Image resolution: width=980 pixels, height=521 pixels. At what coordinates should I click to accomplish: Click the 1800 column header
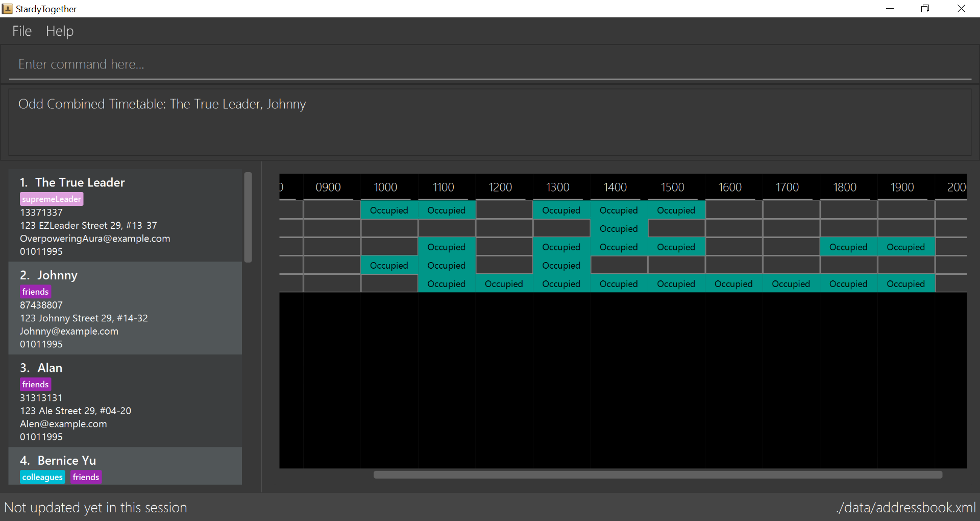coord(845,187)
